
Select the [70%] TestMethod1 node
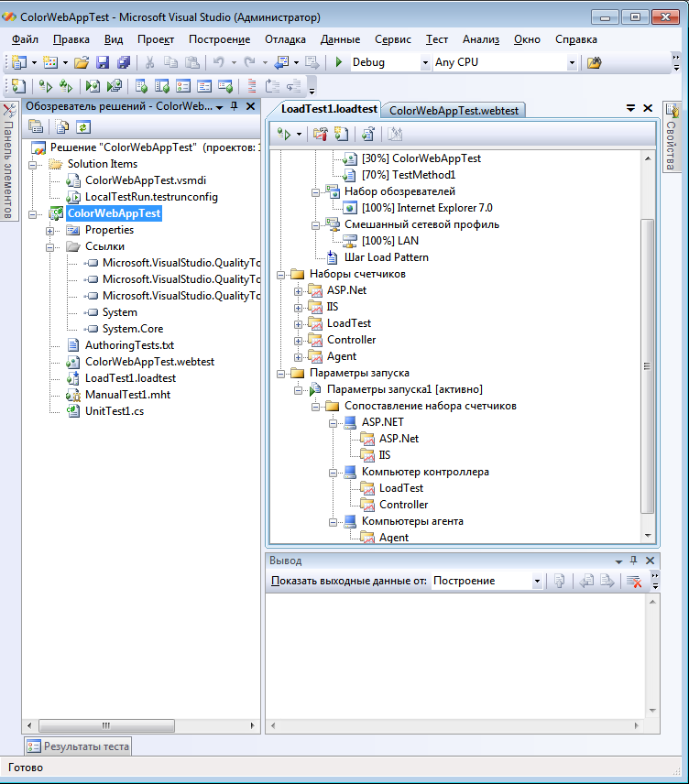pos(409,175)
